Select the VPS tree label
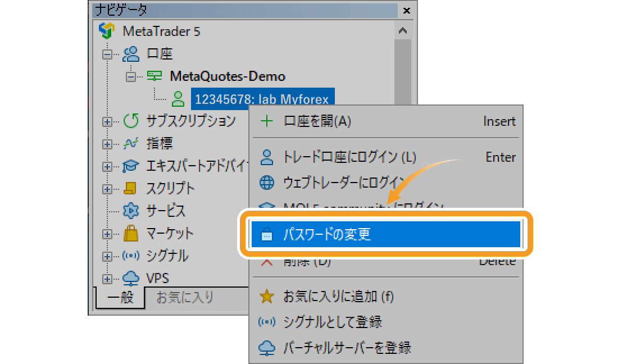 [157, 279]
